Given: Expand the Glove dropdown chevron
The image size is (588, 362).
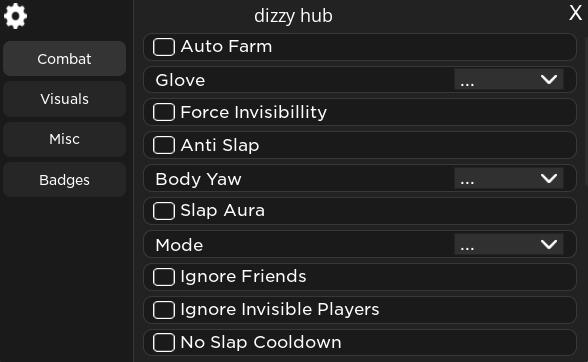Looking at the screenshot, I should pyautogui.click(x=549, y=80).
